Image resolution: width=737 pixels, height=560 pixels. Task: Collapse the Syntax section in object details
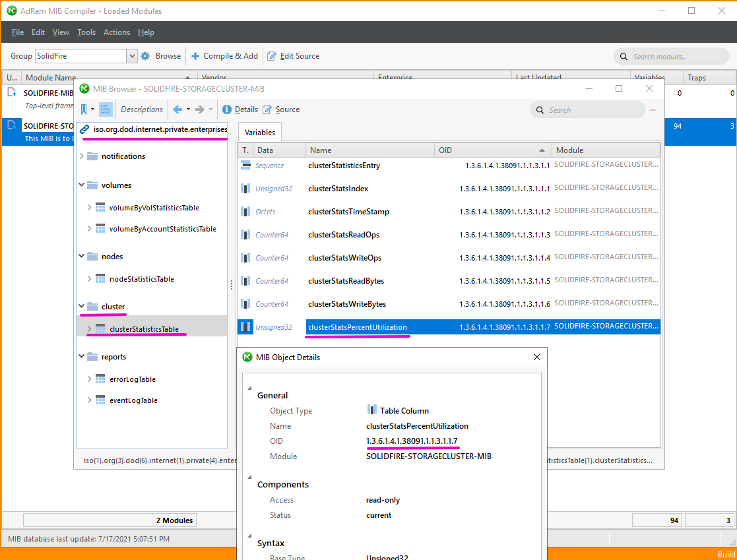249,536
